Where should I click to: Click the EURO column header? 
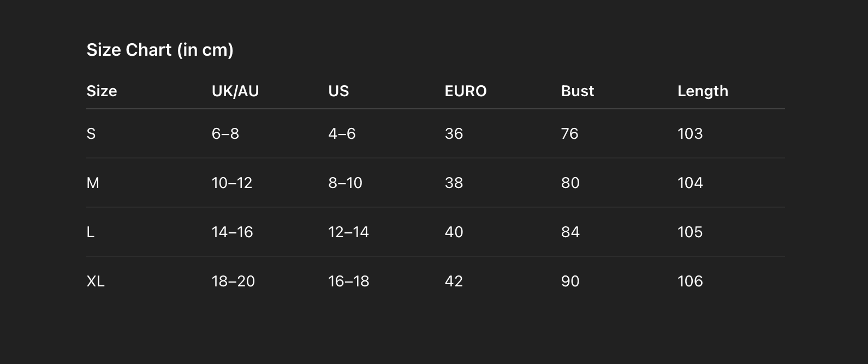466,91
